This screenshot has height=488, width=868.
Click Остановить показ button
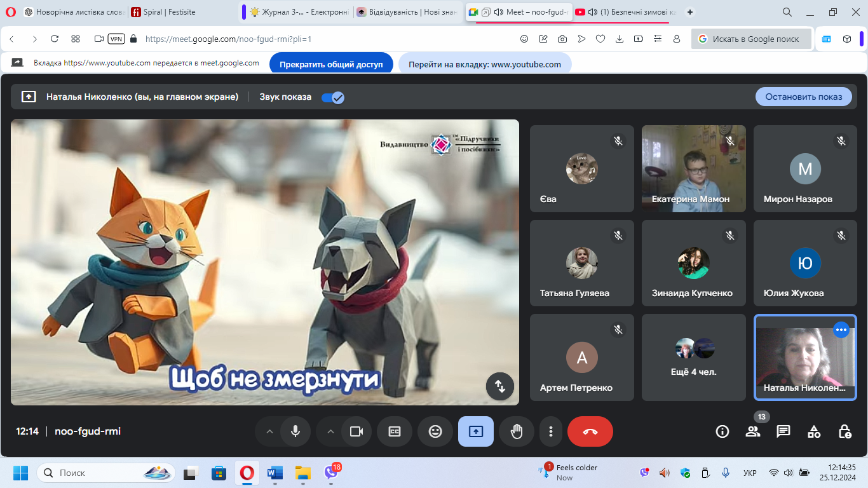click(804, 97)
